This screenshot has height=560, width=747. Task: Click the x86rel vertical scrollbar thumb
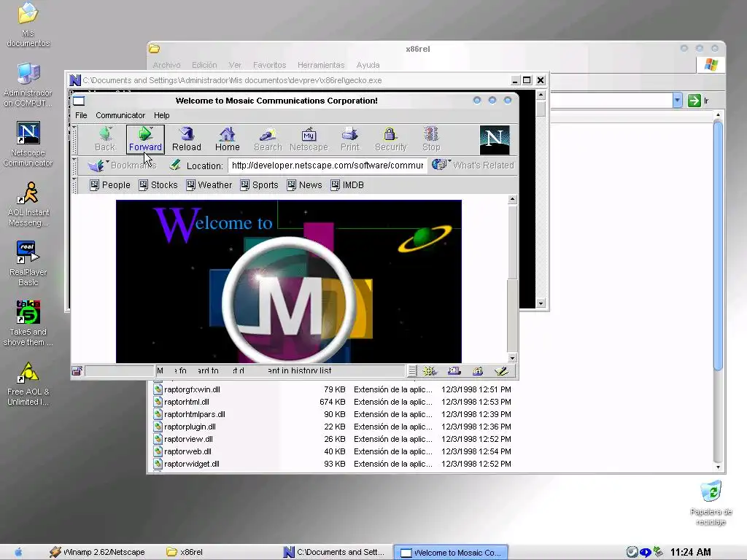point(718,245)
